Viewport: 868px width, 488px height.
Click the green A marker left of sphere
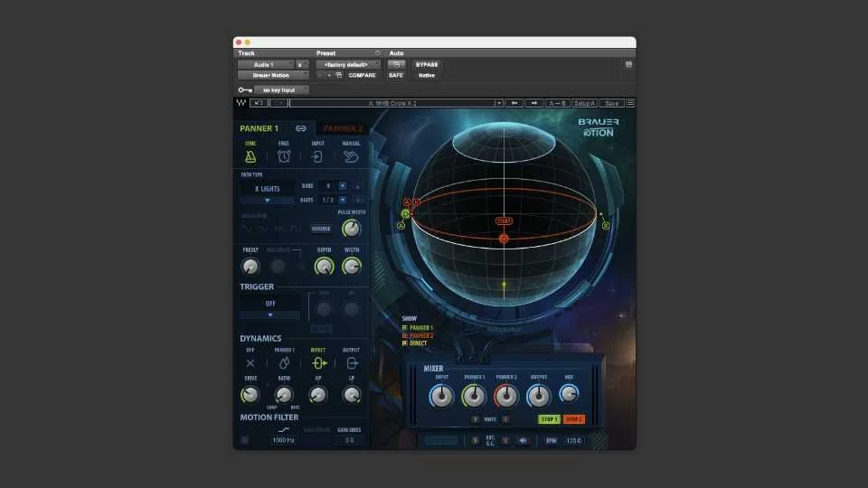point(401,226)
